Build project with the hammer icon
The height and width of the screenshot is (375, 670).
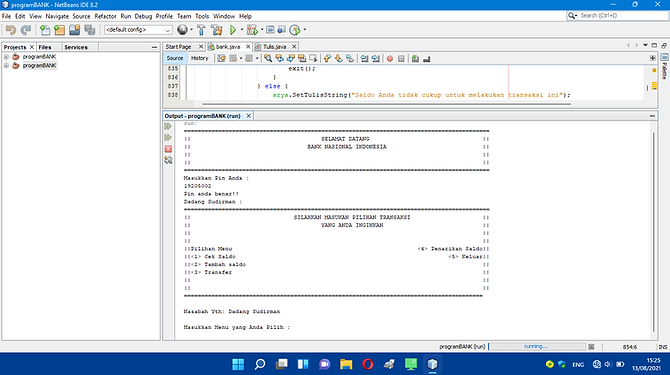pos(201,30)
